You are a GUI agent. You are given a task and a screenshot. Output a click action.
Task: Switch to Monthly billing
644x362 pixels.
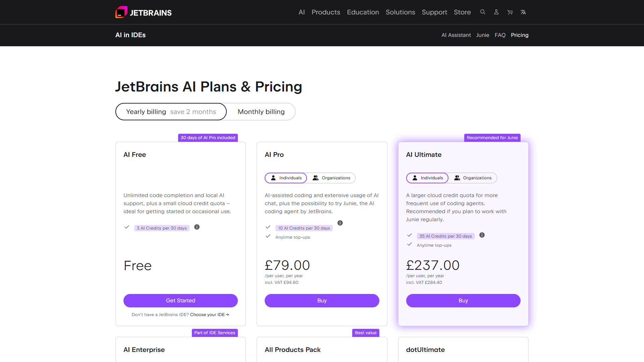[x=261, y=112]
